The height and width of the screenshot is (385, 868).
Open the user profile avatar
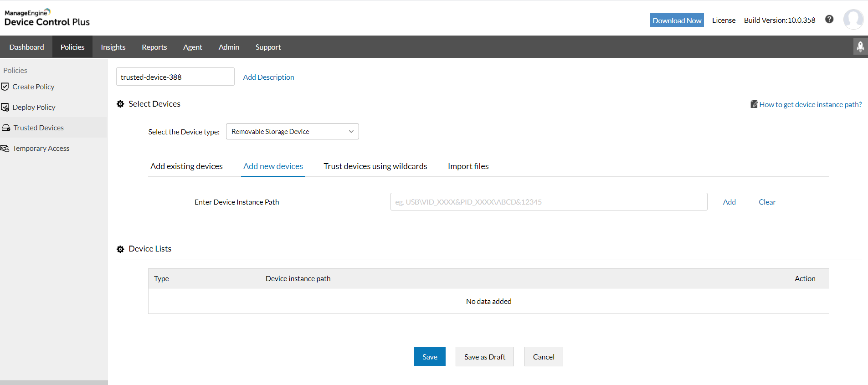853,19
